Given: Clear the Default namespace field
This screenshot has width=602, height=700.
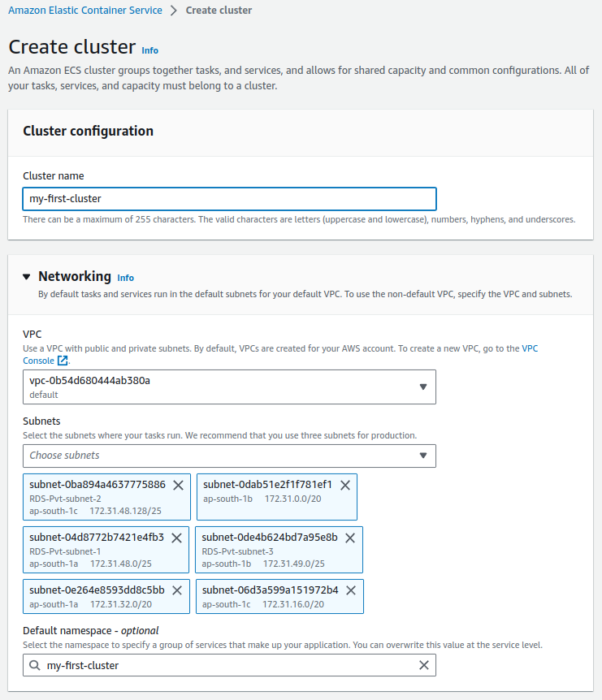Looking at the screenshot, I should pyautogui.click(x=424, y=665).
